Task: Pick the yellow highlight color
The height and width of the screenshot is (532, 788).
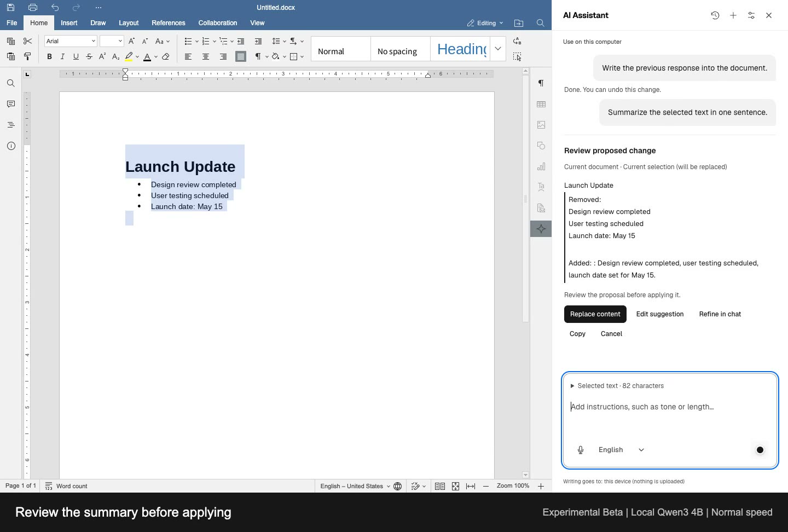Action: (129, 56)
